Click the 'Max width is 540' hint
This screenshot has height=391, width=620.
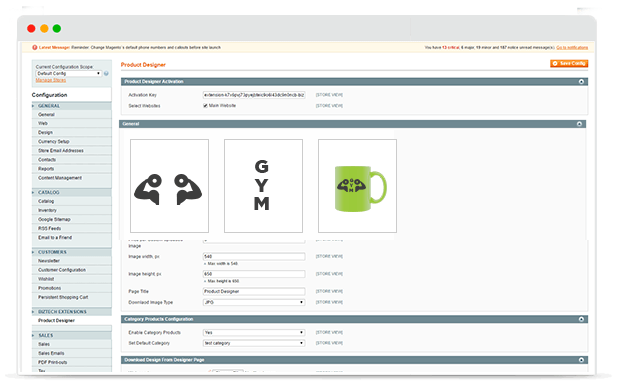[x=223, y=264]
